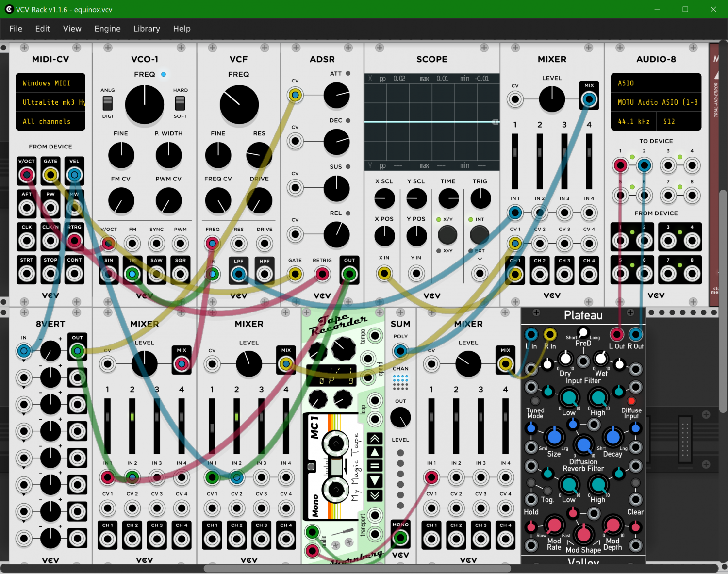The image size is (728, 574).
Task: Open the All channels dropdown on MIDI-CV
Action: pyautogui.click(x=50, y=121)
